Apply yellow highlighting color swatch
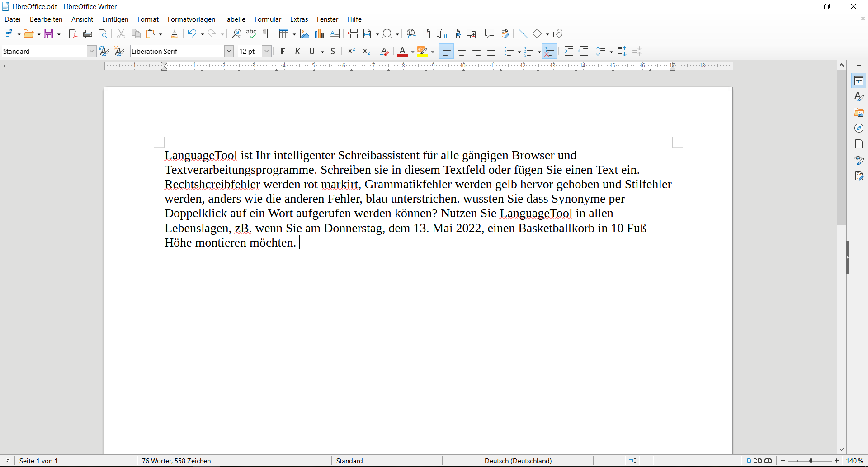This screenshot has height=467, width=868. click(x=422, y=52)
